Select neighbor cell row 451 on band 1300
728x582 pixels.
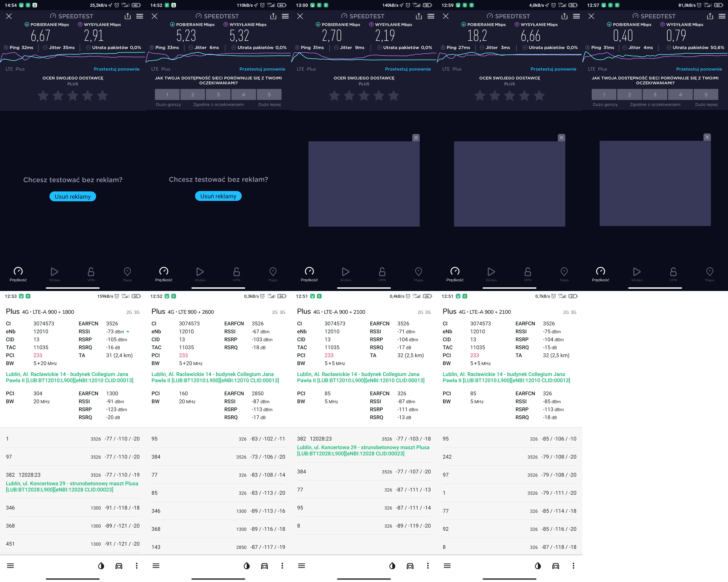(x=73, y=544)
